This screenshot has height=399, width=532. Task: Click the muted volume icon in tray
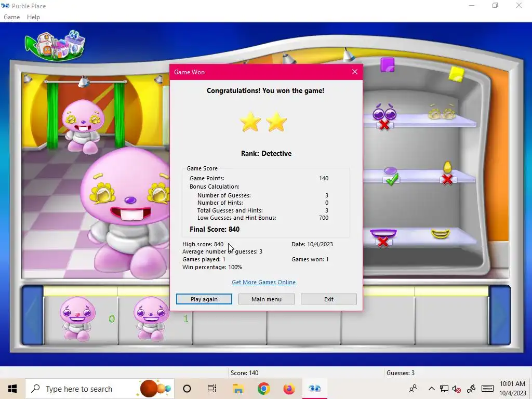[456, 389]
